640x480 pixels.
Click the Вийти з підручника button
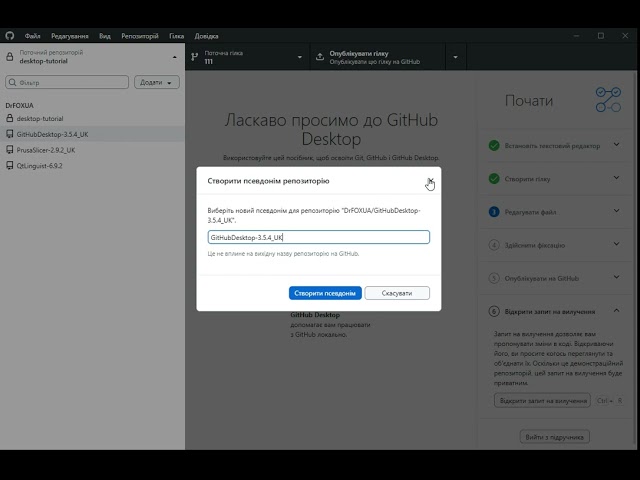[x=554, y=437]
